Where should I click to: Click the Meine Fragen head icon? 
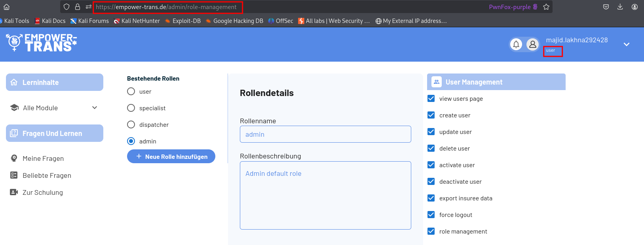tap(14, 158)
